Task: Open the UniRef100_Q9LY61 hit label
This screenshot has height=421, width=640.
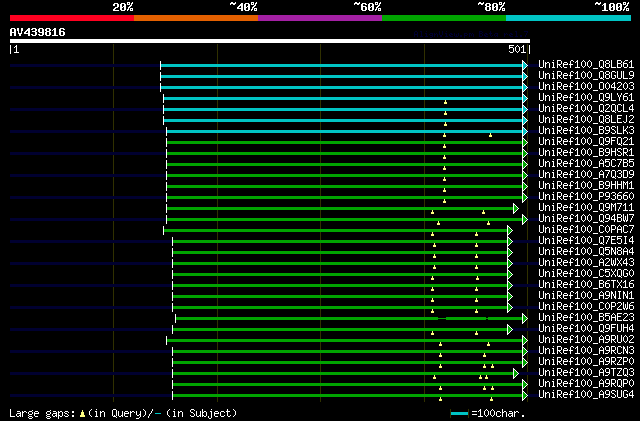Action: click(586, 97)
